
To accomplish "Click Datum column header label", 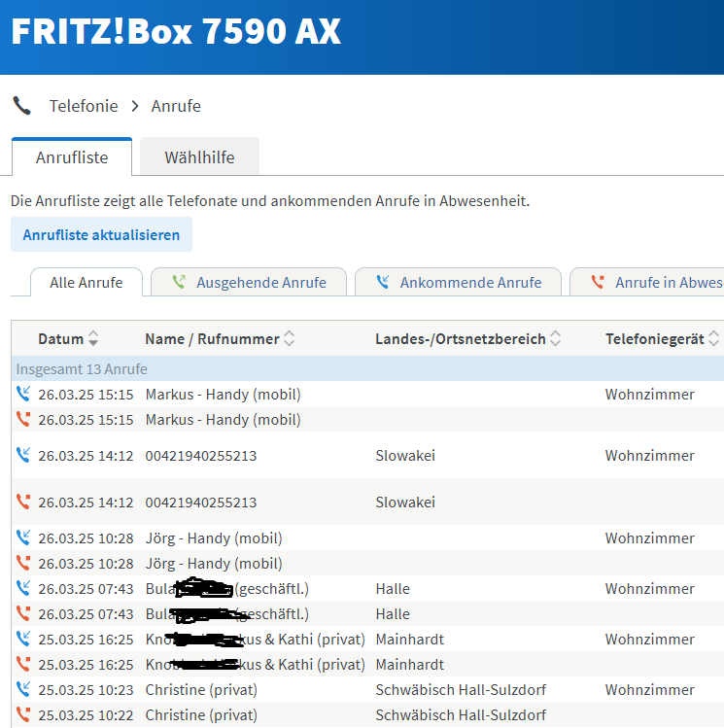I will [61, 339].
